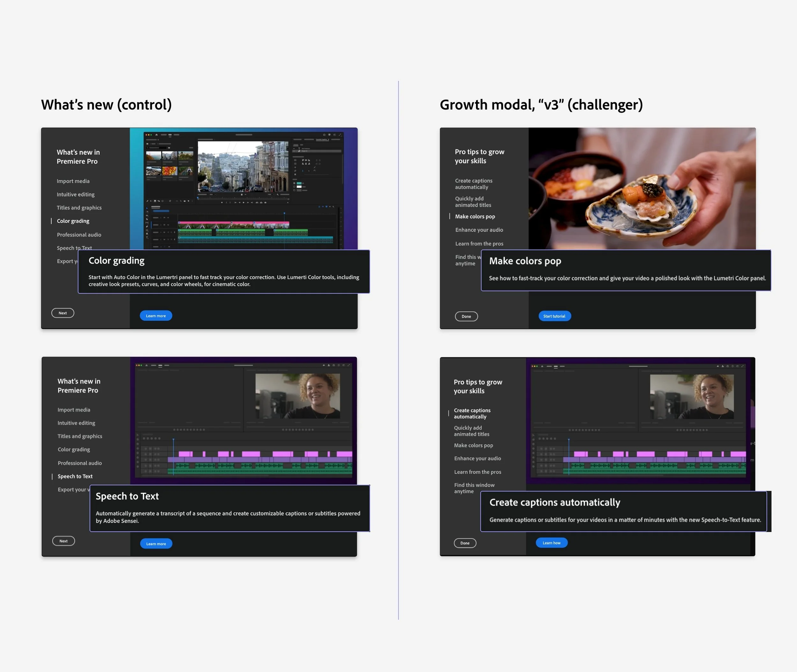Screen dimensions: 797x672
Task: Select the Type tool in street-scene timeline toolbar
Action: [x=147, y=238]
